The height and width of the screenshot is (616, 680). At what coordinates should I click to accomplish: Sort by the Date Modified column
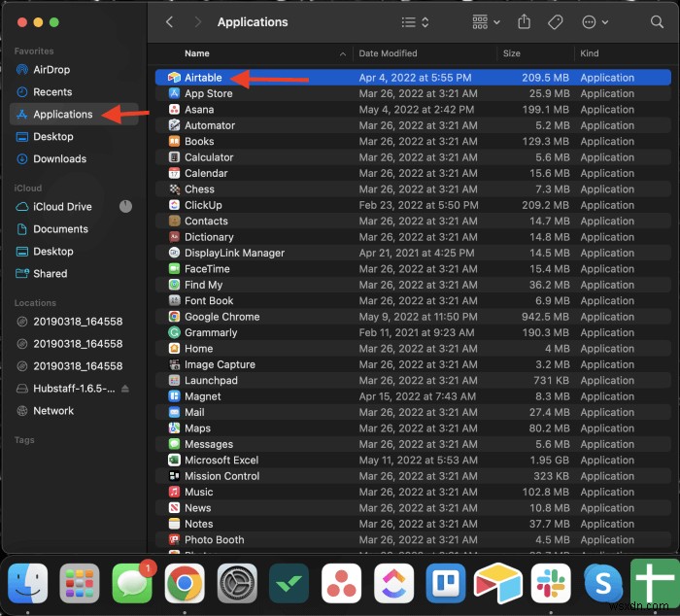coord(388,53)
